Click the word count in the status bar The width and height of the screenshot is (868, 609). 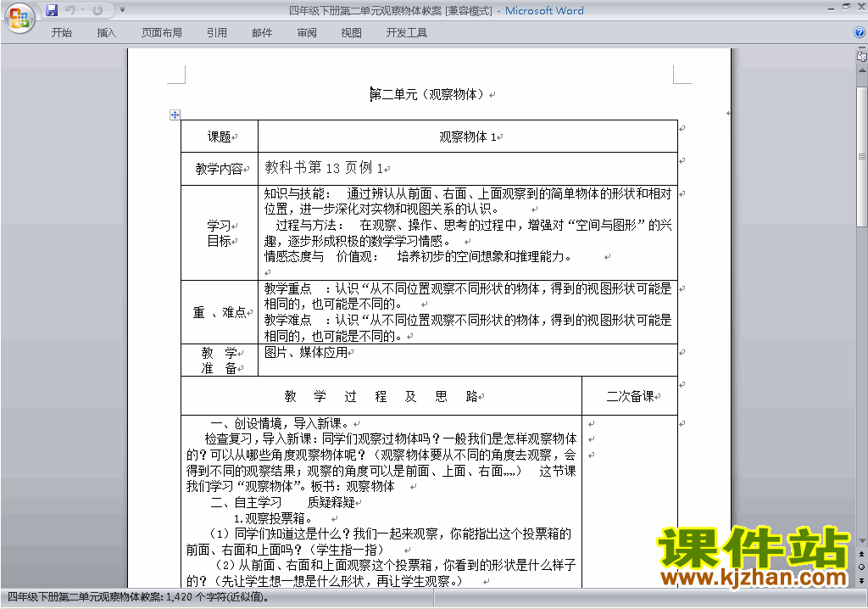(138, 597)
